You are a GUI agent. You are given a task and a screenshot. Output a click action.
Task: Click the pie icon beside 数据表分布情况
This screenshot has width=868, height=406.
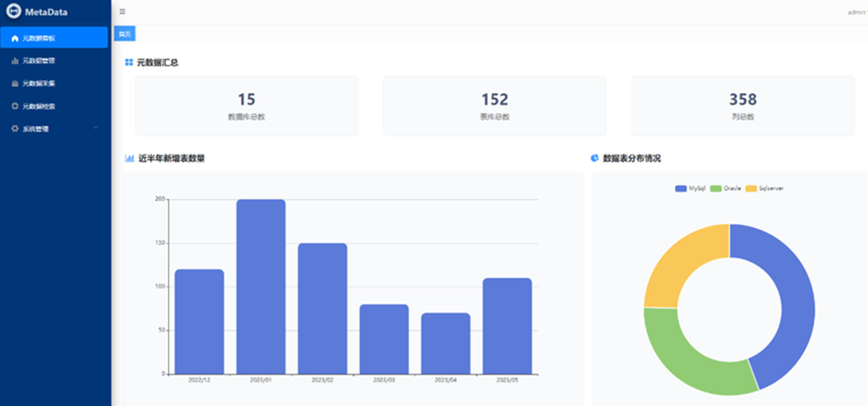click(595, 158)
